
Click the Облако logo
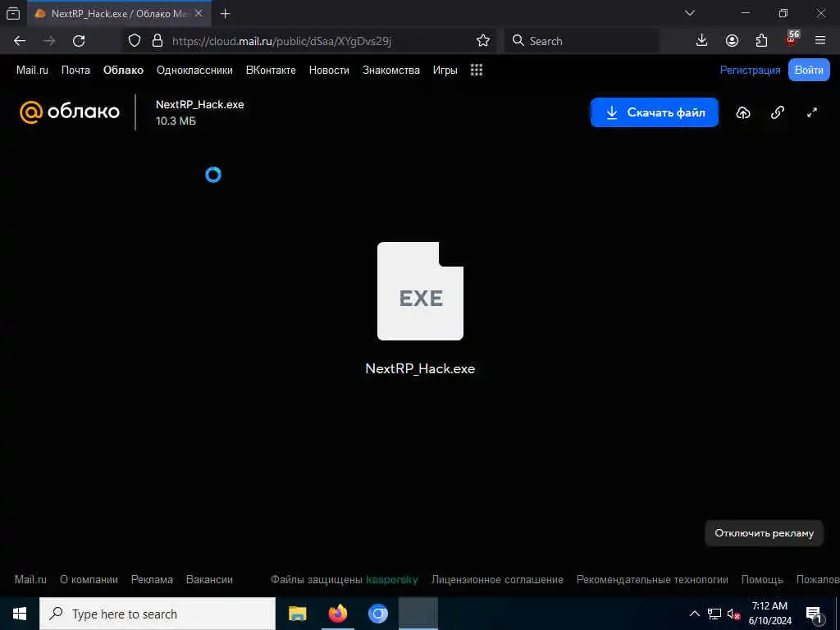point(70,112)
